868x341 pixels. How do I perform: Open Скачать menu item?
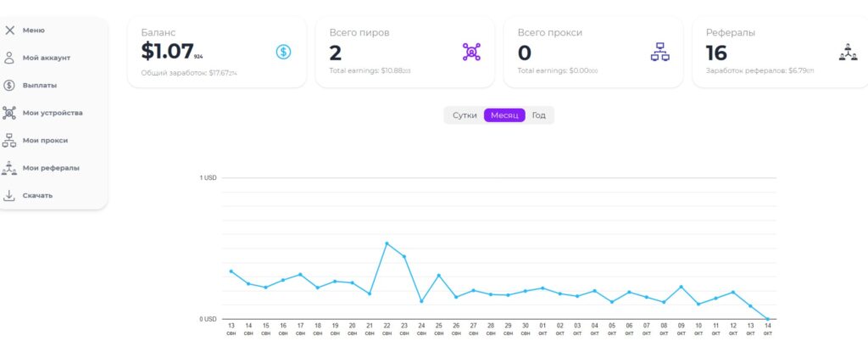37,195
